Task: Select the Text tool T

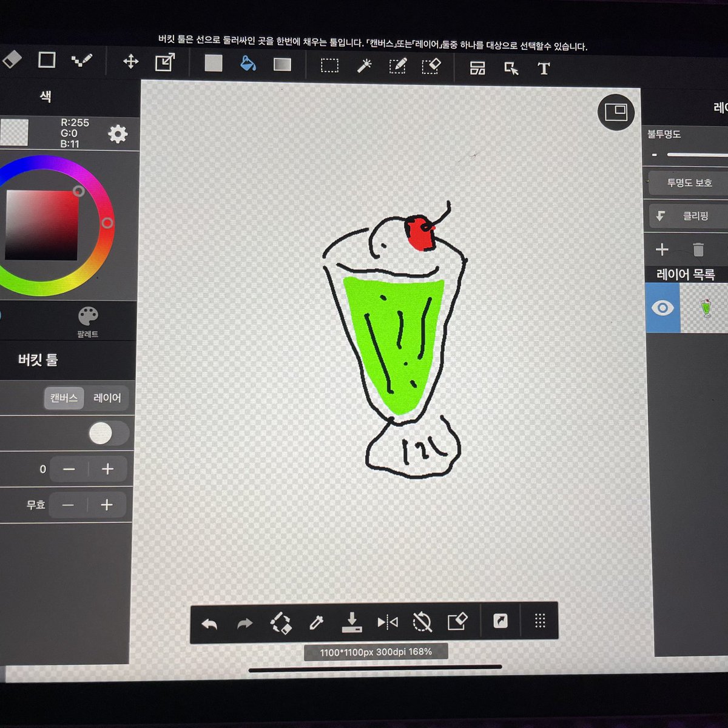Action: pos(544,69)
